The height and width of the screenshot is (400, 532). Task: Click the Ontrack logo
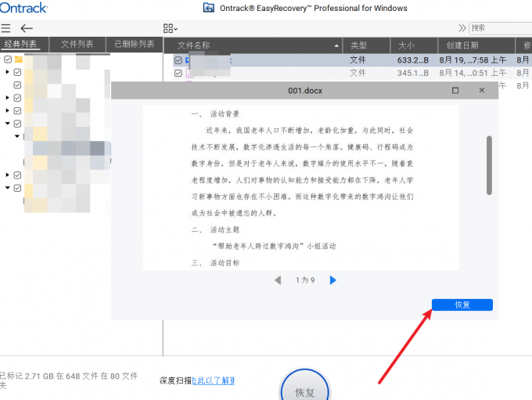23,8
